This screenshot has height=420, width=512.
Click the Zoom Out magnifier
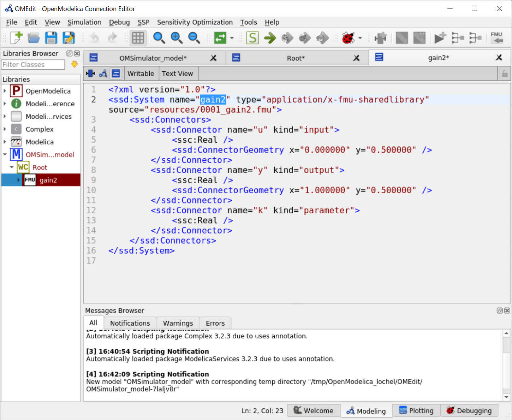(x=194, y=38)
